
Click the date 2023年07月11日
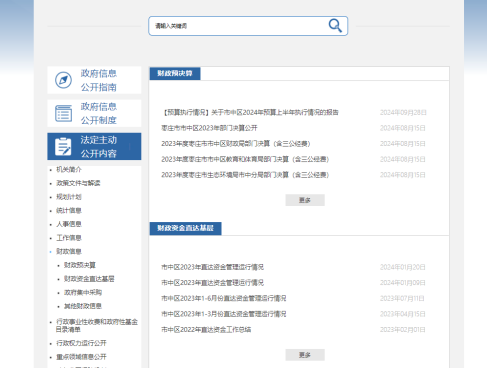pos(402,298)
